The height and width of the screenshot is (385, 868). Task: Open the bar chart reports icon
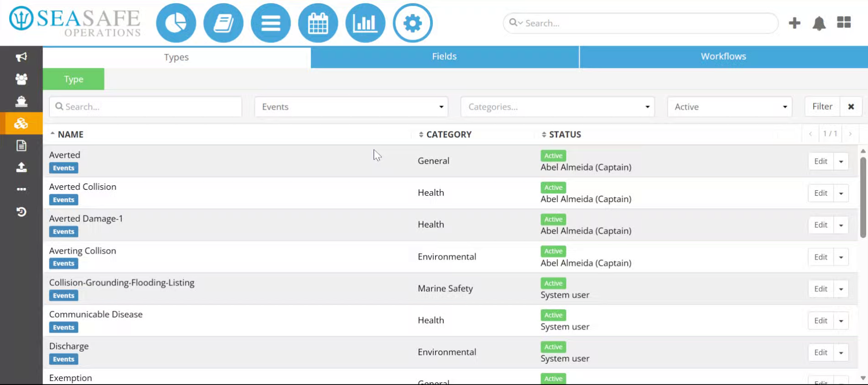point(365,23)
